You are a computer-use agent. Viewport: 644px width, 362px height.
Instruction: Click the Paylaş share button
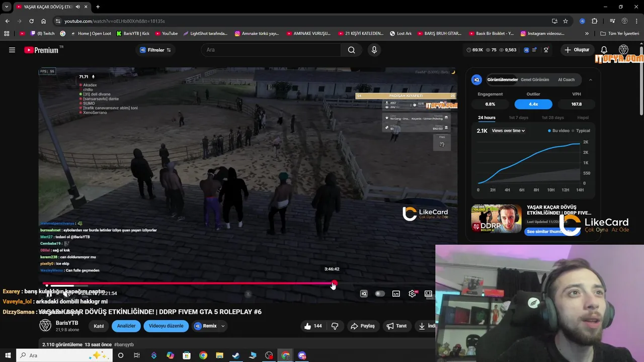click(x=363, y=326)
